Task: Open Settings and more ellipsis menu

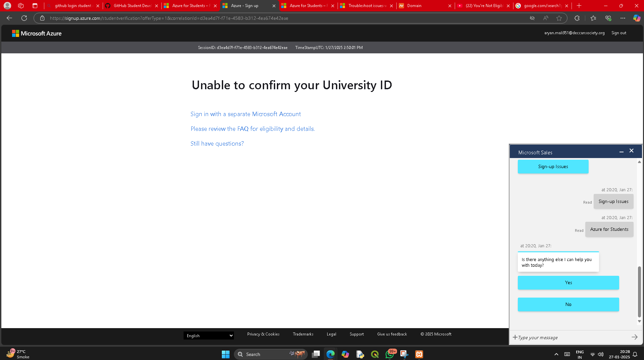Action: (x=623, y=18)
